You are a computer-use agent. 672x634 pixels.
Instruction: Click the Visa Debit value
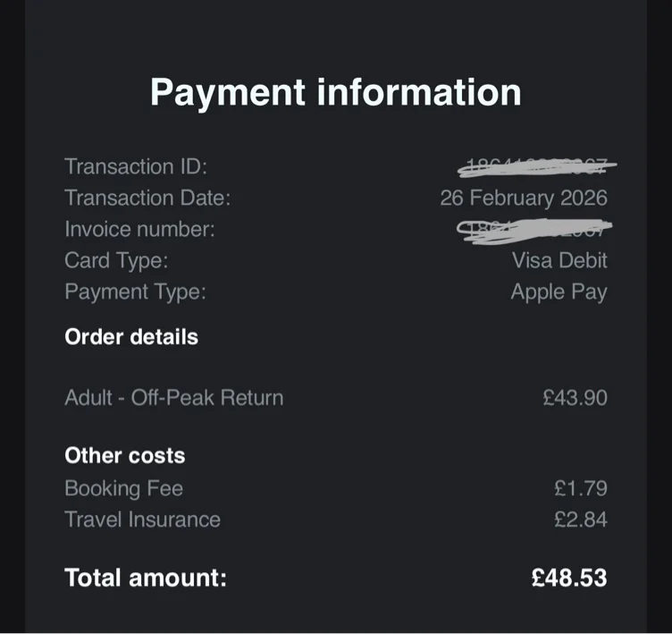coord(559,260)
